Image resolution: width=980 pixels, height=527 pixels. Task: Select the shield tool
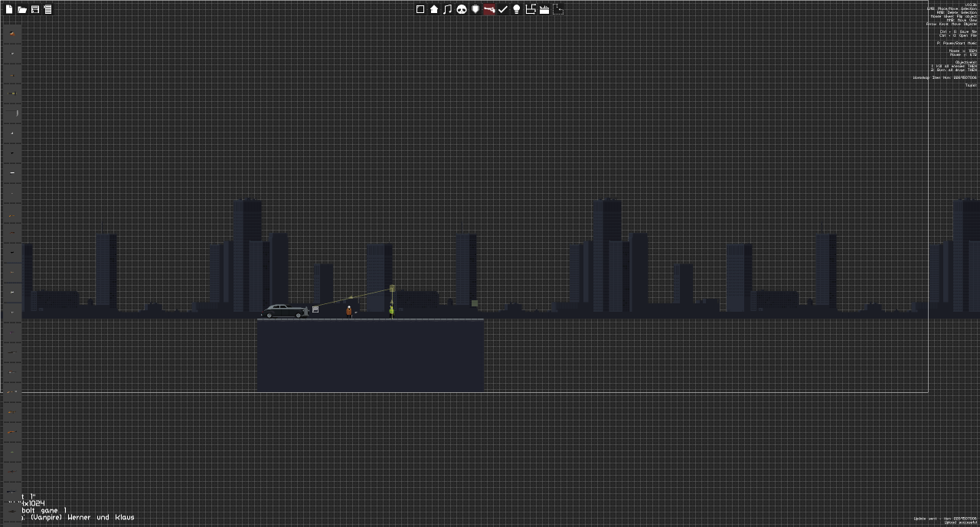pyautogui.click(x=475, y=9)
